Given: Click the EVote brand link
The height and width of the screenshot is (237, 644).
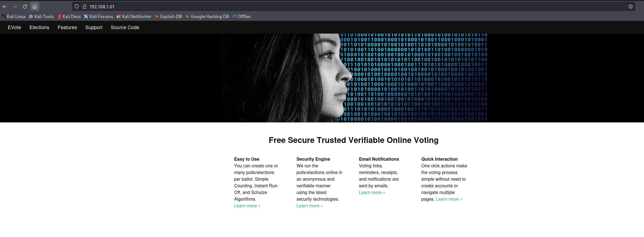Looking at the screenshot, I should [14, 27].
